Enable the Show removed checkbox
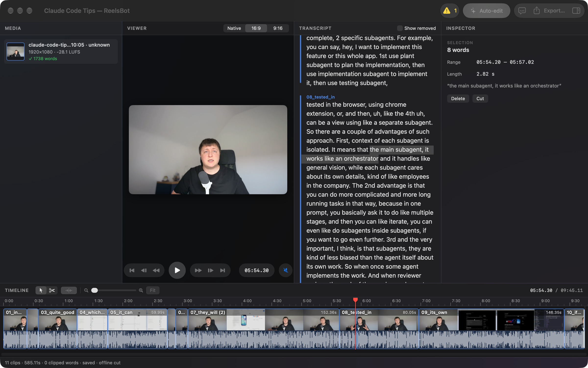The height and width of the screenshot is (368, 588). [x=400, y=28]
